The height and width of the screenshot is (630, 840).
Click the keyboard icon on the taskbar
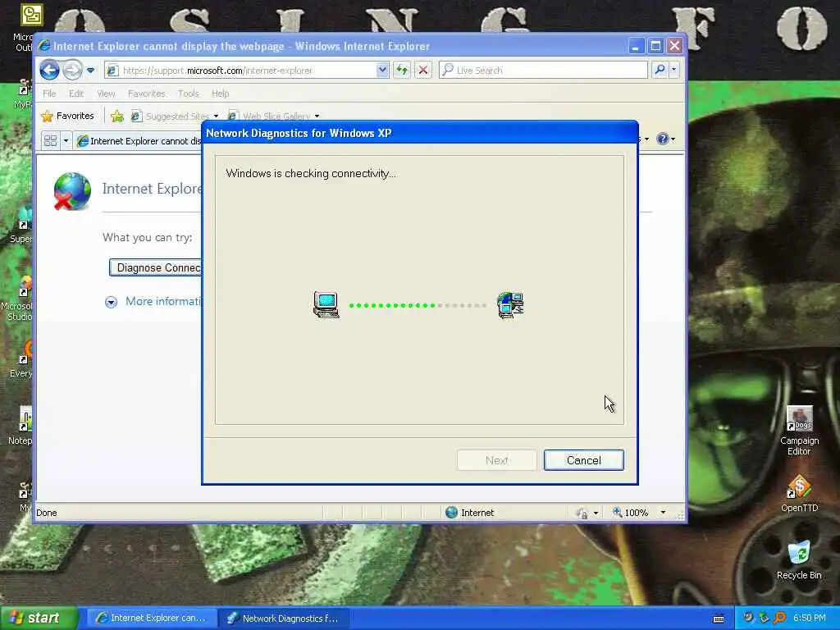click(719, 619)
